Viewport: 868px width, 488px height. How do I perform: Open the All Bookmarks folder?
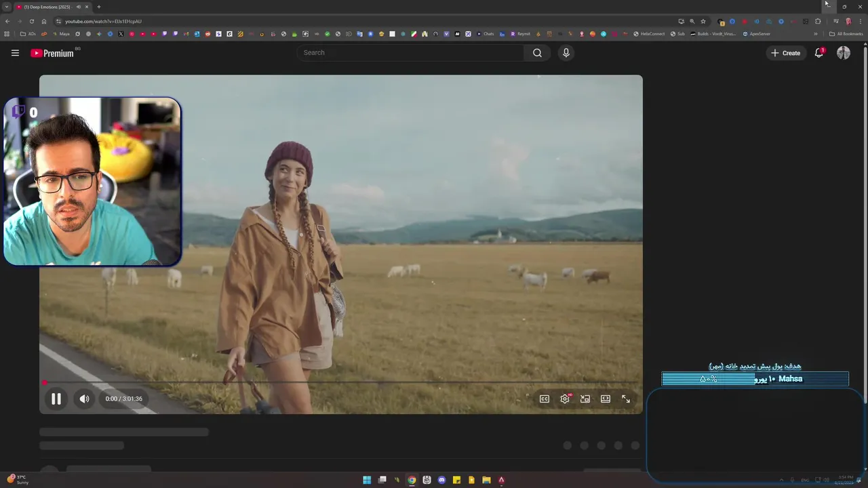[x=846, y=34]
